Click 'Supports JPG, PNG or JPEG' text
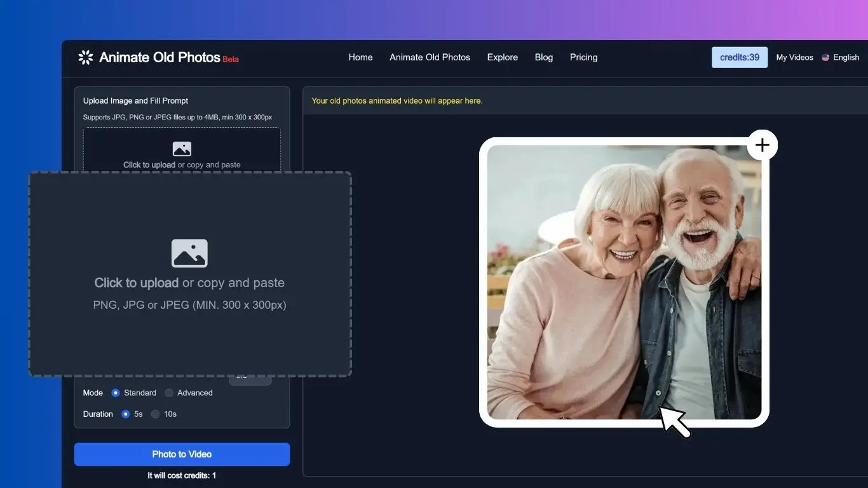 click(177, 117)
